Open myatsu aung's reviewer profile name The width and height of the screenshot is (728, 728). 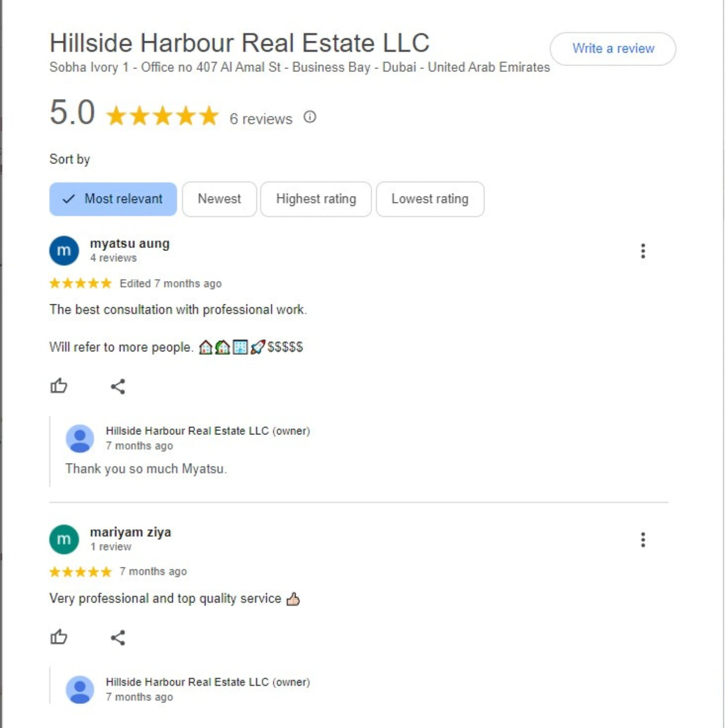point(130,244)
